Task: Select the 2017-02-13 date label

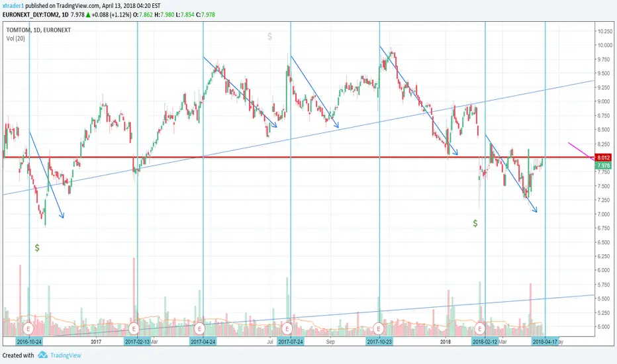Action: pyautogui.click(x=137, y=341)
